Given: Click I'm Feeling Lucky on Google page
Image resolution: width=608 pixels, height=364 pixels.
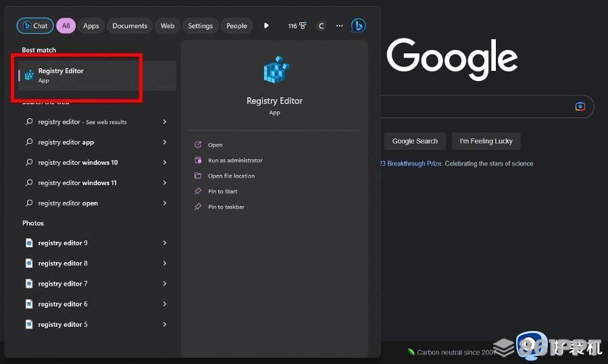Looking at the screenshot, I should click(x=486, y=141).
